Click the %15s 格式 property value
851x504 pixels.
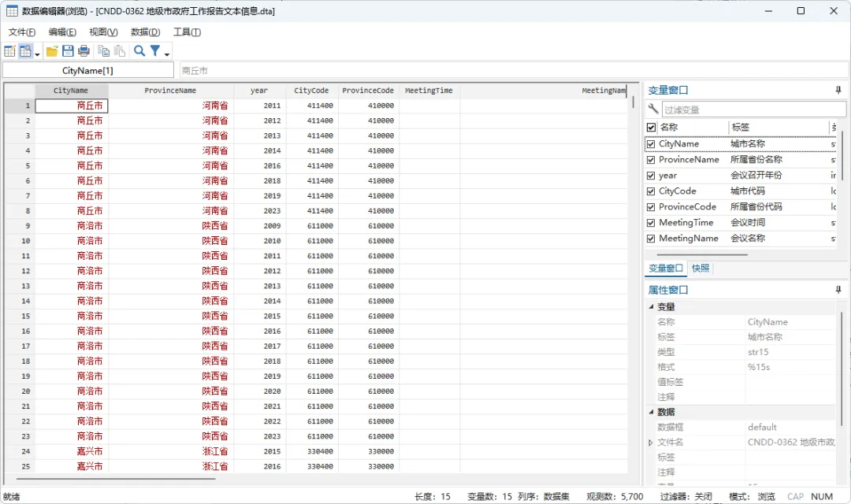click(x=758, y=367)
